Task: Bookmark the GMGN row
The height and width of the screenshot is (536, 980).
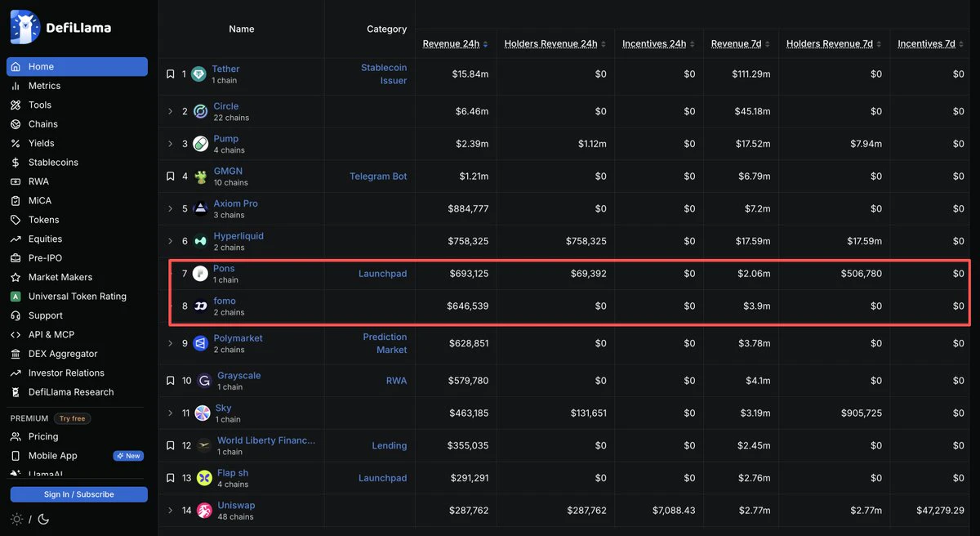Action: coord(171,176)
